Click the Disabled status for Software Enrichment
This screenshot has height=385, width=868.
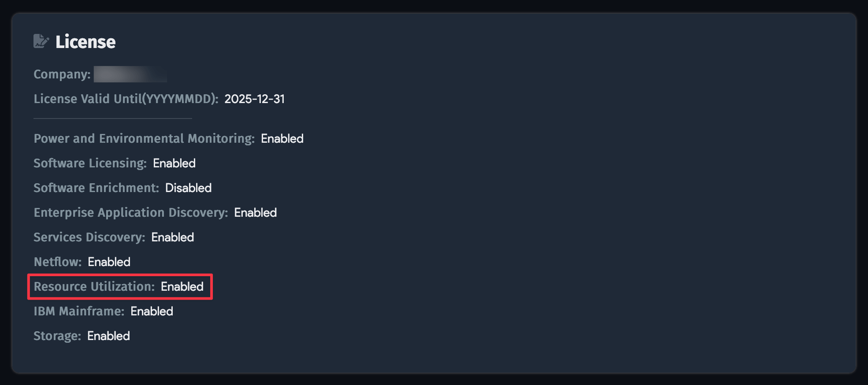coord(188,188)
